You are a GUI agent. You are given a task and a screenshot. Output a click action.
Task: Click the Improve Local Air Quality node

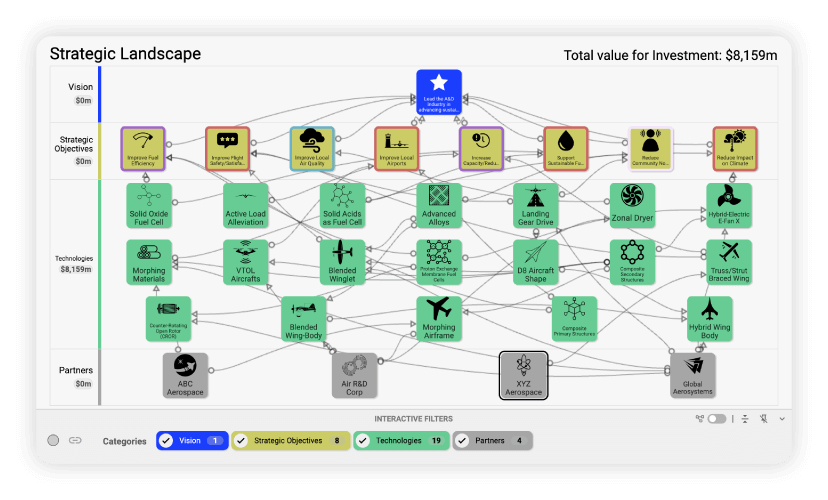pyautogui.click(x=312, y=148)
